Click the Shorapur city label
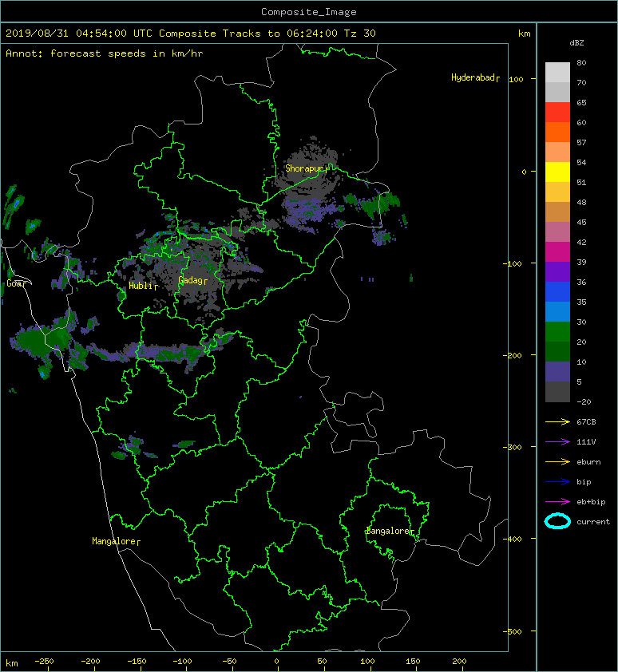Screen dimensions: 618x672 click(x=307, y=168)
